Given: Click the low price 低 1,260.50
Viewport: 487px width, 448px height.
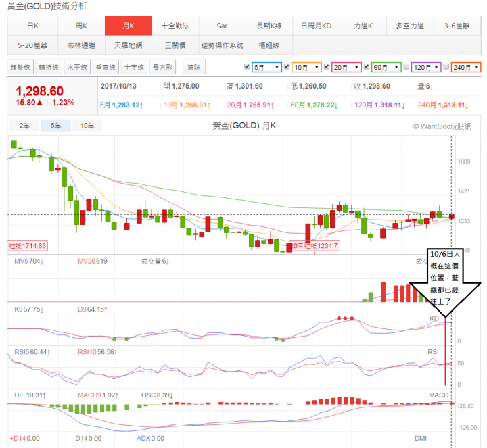Looking at the screenshot, I should [308, 86].
